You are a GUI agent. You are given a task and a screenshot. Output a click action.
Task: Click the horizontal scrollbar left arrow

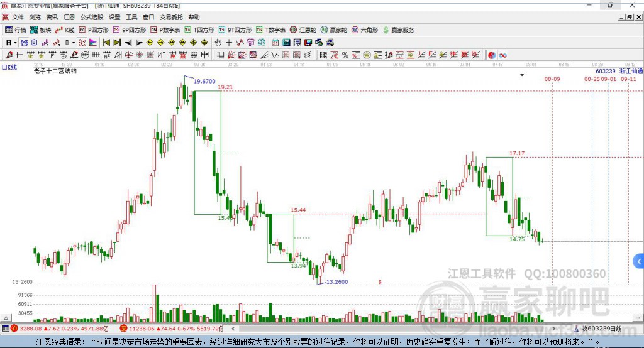coord(233,329)
